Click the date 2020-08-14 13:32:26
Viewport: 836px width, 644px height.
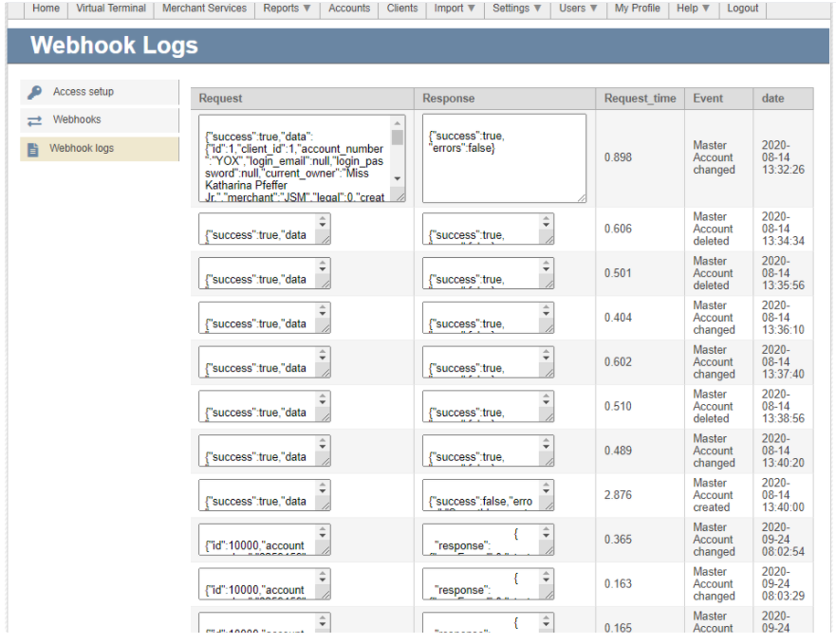coord(783,157)
